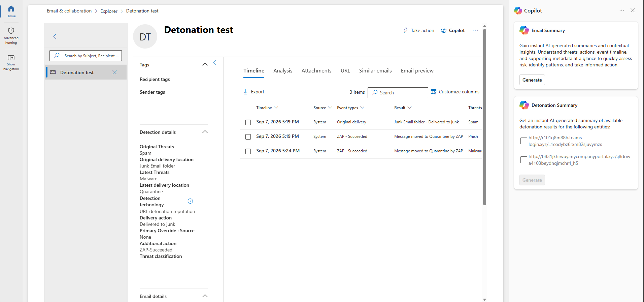The image size is (644, 302).
Task: Select Detonation test email in list
Action: [86, 72]
